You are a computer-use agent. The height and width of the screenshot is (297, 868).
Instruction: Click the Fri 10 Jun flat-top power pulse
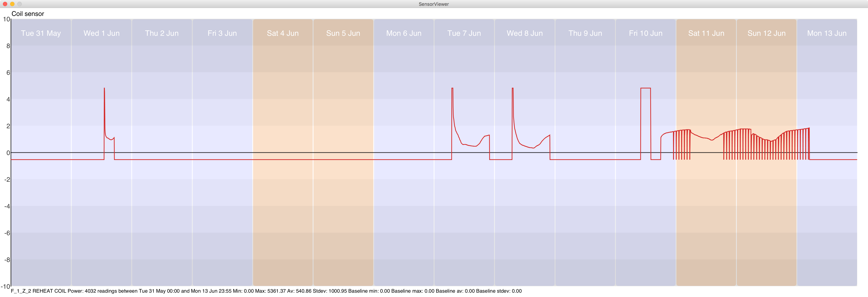point(646,88)
